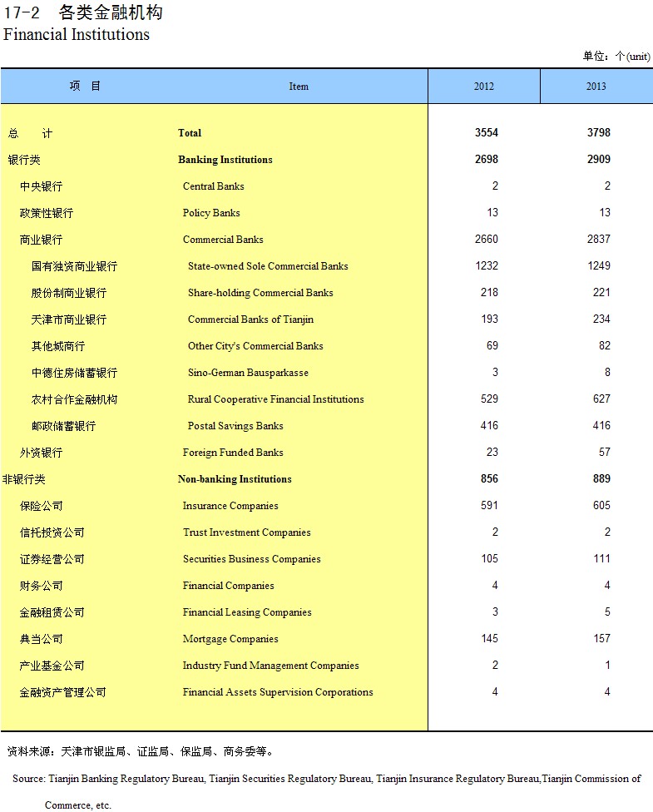Click the '项 目' header cell

[x=85, y=87]
